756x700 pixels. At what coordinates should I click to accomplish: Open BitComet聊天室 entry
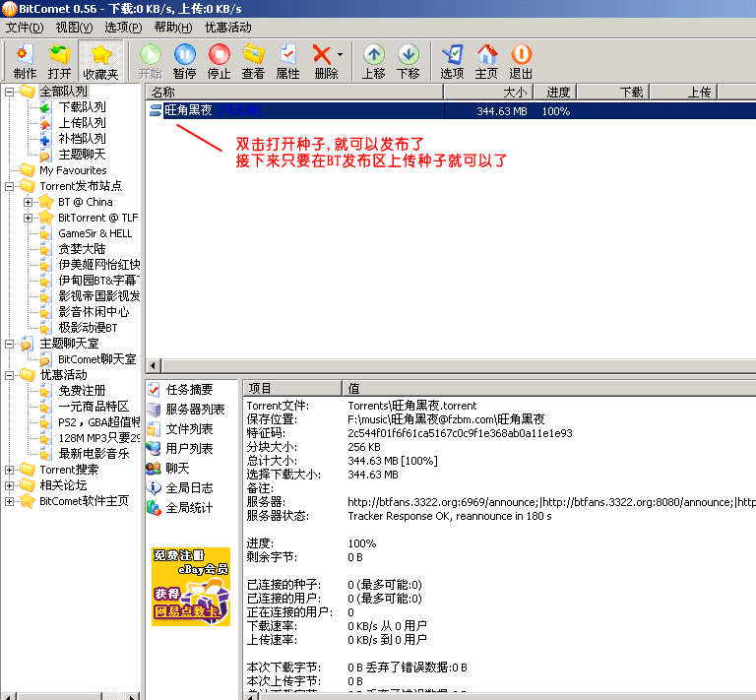[96, 359]
